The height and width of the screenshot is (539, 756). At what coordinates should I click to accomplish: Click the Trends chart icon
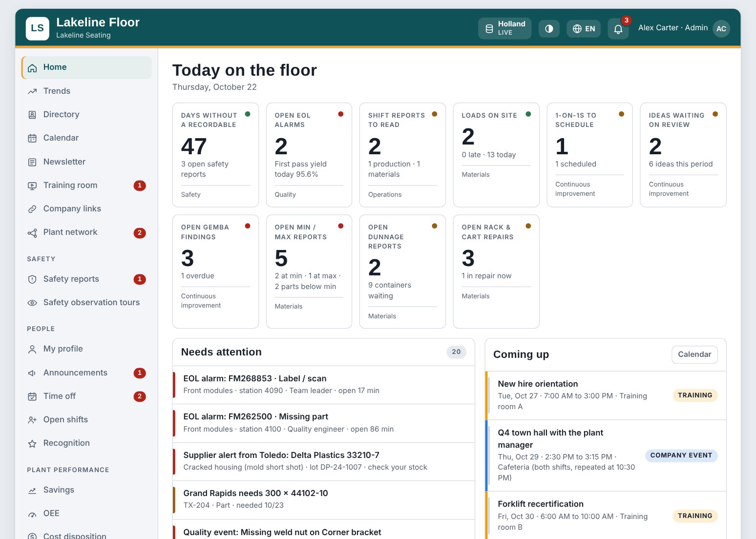[x=32, y=91]
